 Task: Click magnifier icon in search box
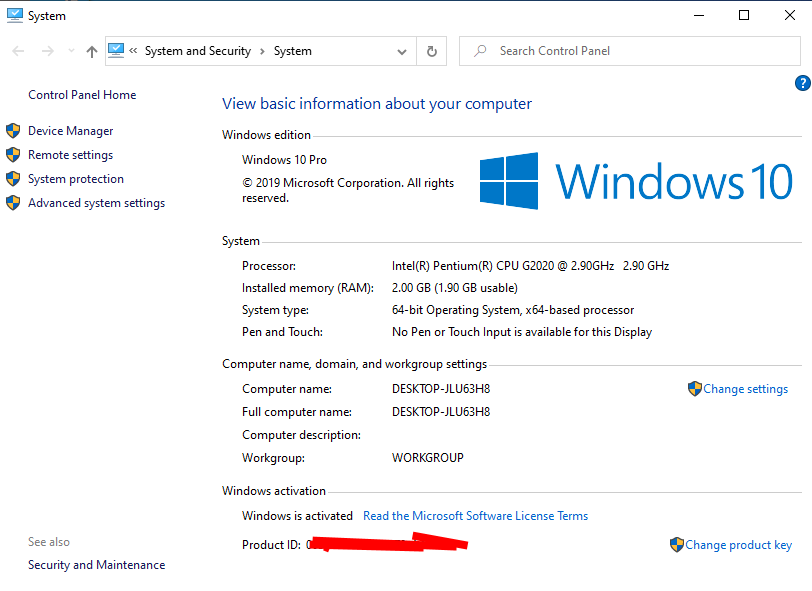480,51
